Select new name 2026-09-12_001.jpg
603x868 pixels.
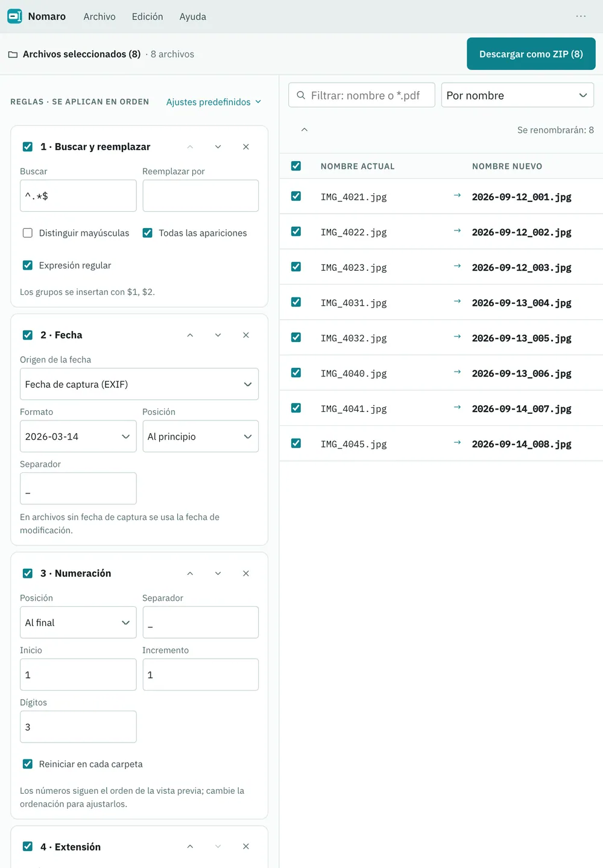pos(522,197)
